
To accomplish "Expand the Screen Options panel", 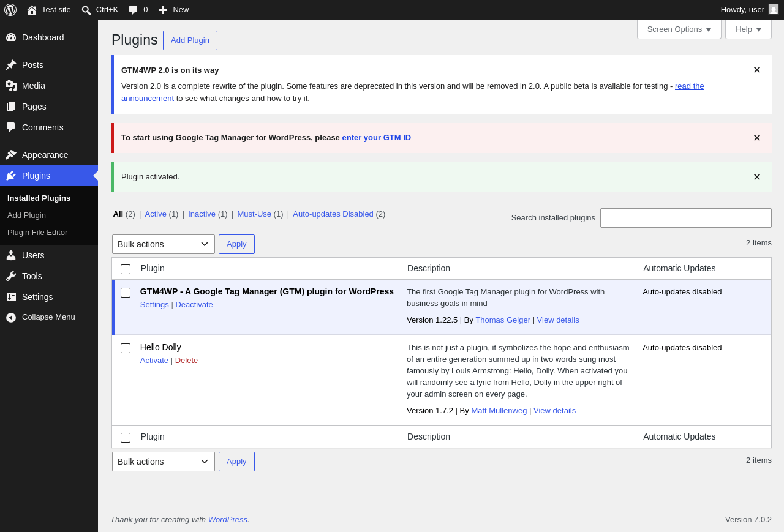I will pyautogui.click(x=679, y=29).
